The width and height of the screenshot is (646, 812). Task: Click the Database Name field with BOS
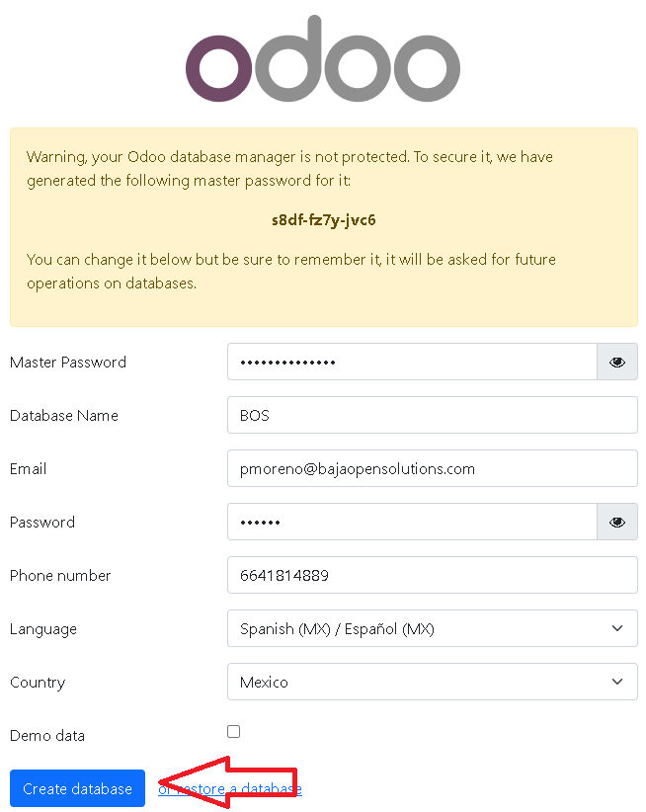coord(433,415)
